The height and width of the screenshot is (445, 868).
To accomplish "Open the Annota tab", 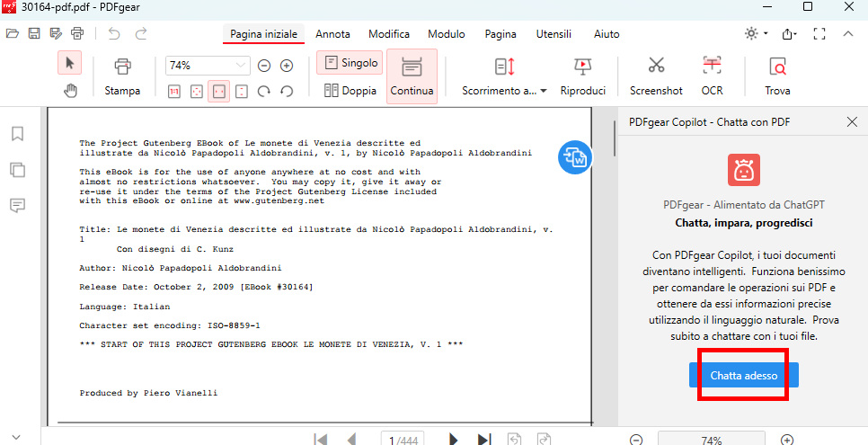I will point(332,34).
